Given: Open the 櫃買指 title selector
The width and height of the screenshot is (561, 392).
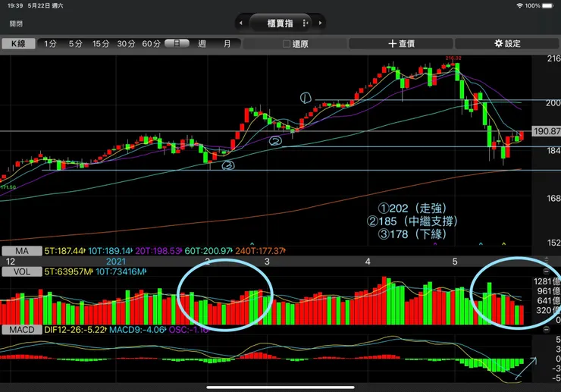Looking at the screenshot, I should click(x=280, y=24).
